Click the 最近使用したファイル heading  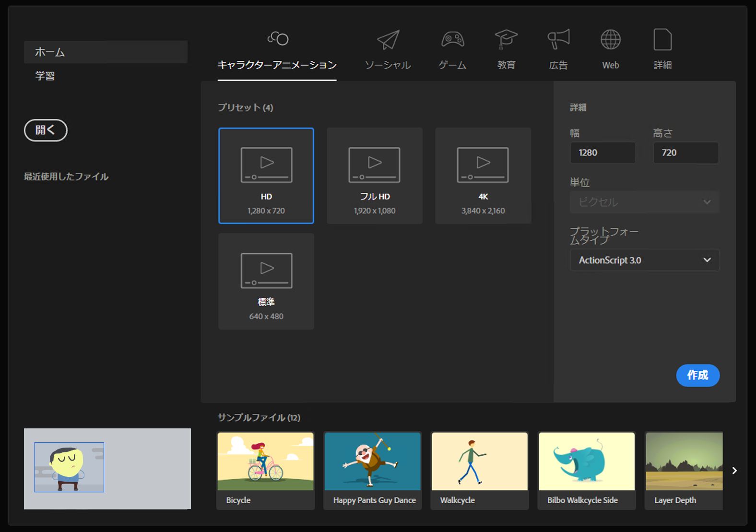66,177
